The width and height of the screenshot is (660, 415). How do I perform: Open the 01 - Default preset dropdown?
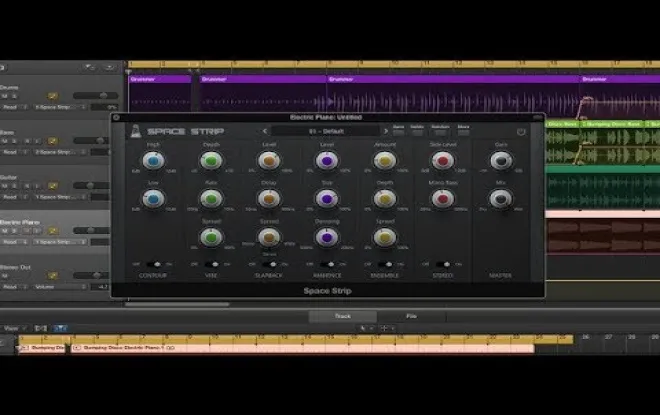click(325, 131)
